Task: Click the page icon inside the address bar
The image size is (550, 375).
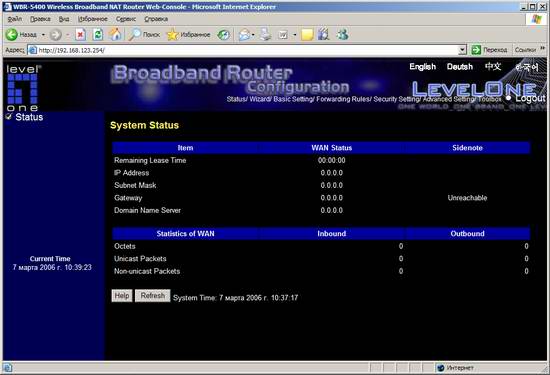Action: (33, 50)
